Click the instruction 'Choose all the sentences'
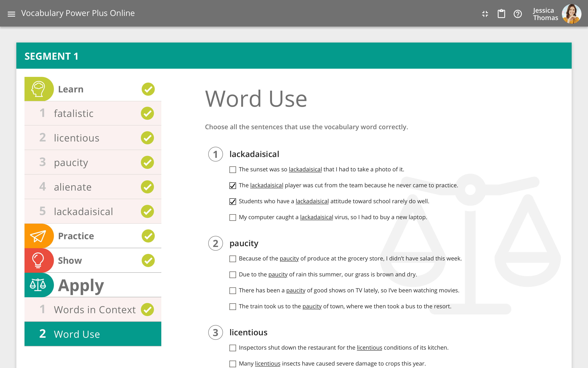Image resolution: width=588 pixels, height=368 pixels. pyautogui.click(x=306, y=127)
